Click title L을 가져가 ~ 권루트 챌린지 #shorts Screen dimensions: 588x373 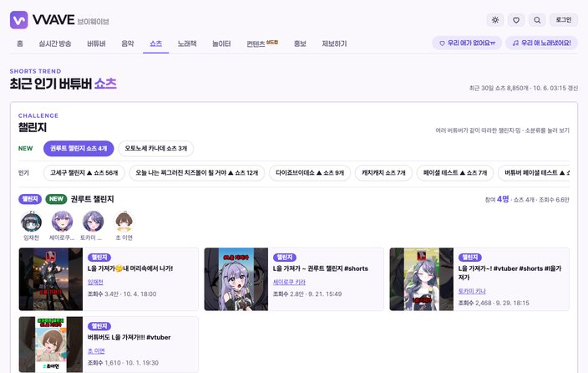tap(320, 268)
